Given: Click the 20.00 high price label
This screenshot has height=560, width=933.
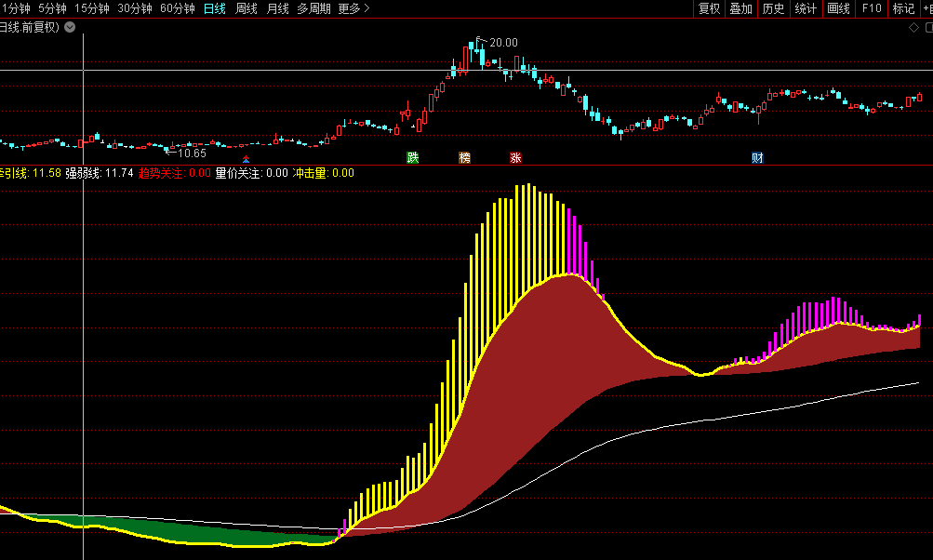Looking at the screenshot, I should (503, 42).
